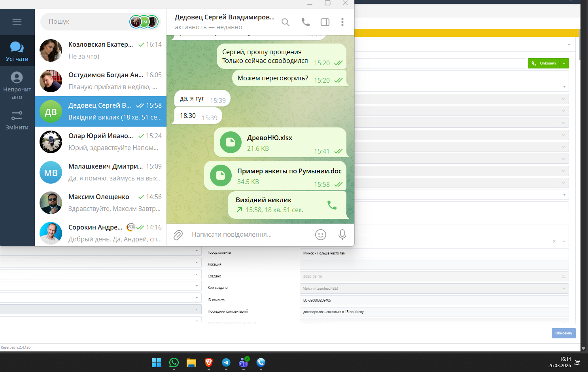Click the green Unknown call button in CRM

[x=544, y=63]
